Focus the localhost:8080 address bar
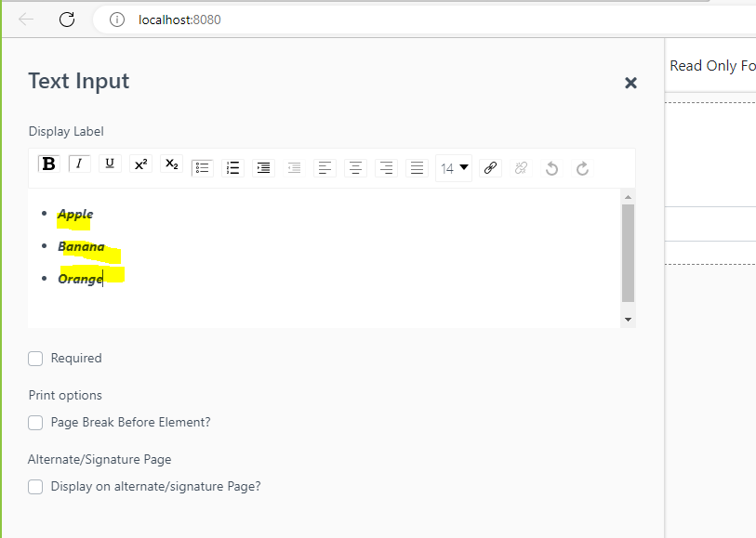This screenshot has width=756, height=538. (x=424, y=20)
